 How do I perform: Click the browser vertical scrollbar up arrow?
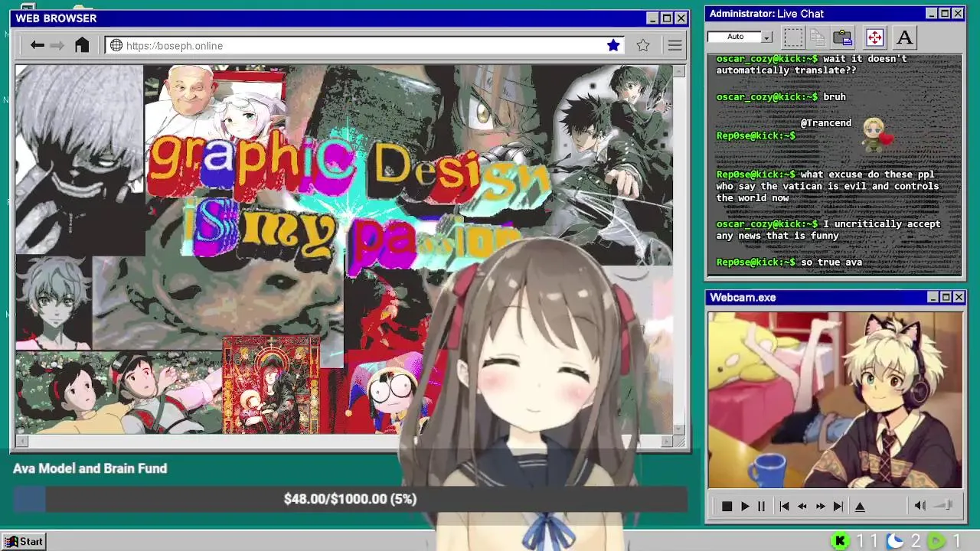tap(680, 70)
